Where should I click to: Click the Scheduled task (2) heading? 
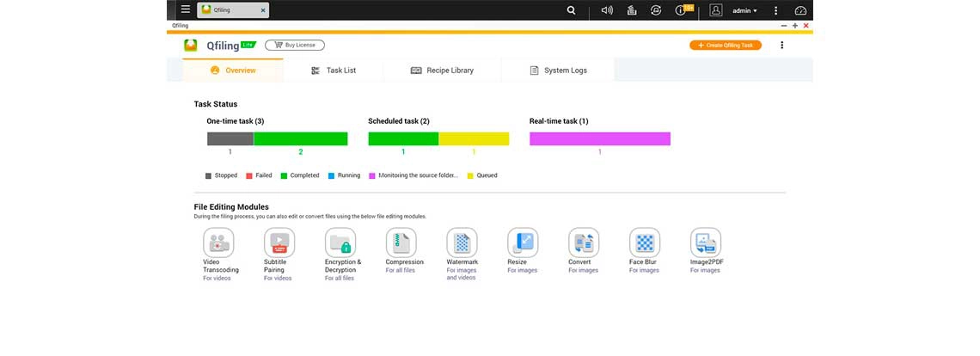coord(399,121)
